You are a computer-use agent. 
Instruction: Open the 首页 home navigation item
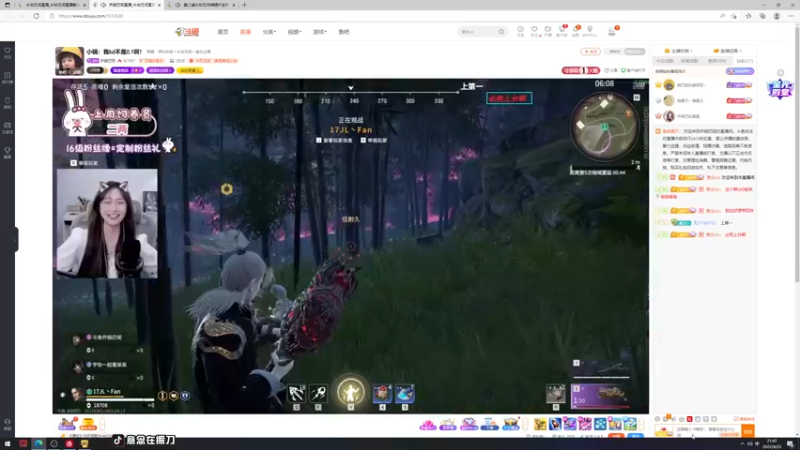pyautogui.click(x=223, y=32)
